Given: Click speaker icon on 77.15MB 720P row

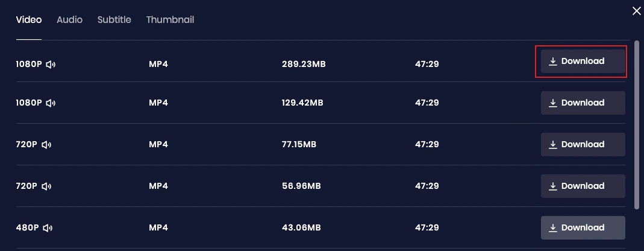Looking at the screenshot, I should (46, 145).
